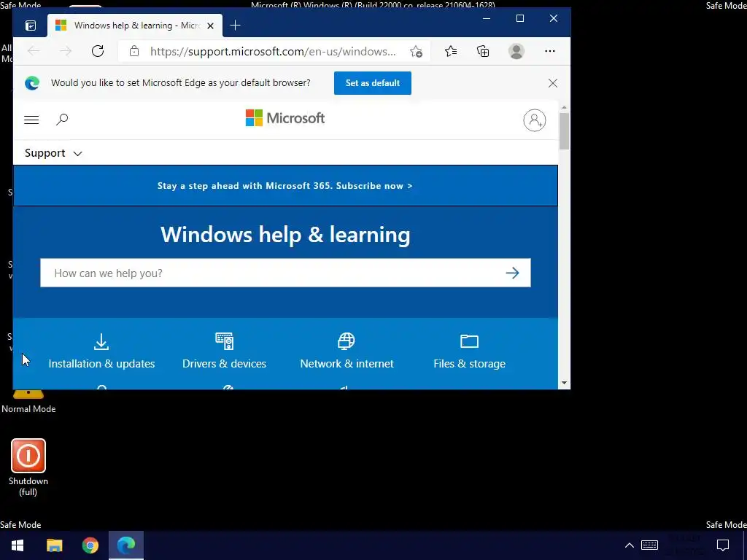Screen dimensions: 747x560
Task: View site information lock icon
Action: click(134, 52)
